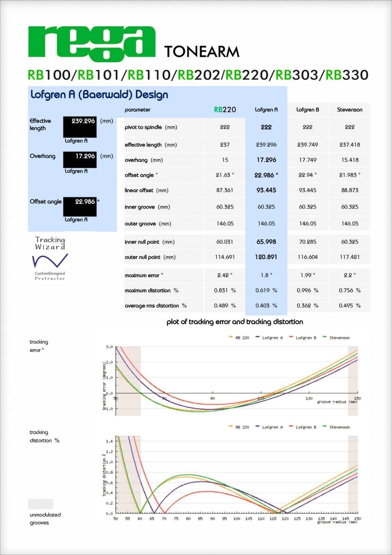This screenshot has width=392, height=555.
Task: Select the RB303 model name in heading
Action: (297, 75)
